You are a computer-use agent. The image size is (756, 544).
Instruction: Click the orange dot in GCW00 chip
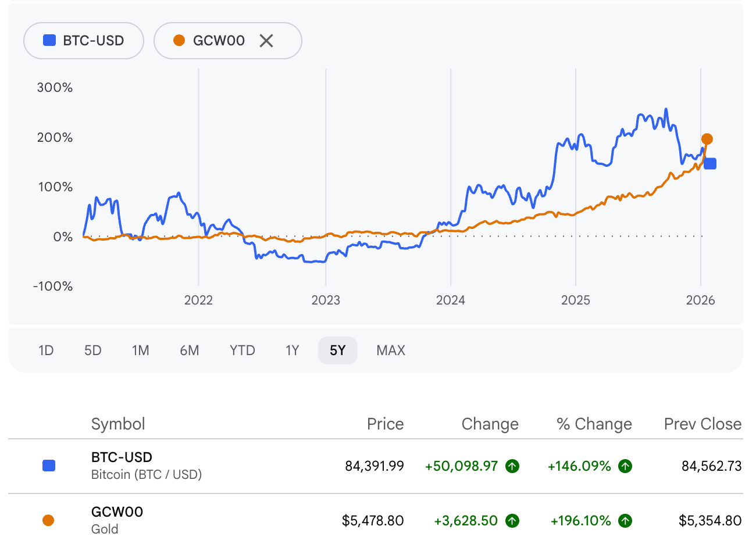(179, 41)
